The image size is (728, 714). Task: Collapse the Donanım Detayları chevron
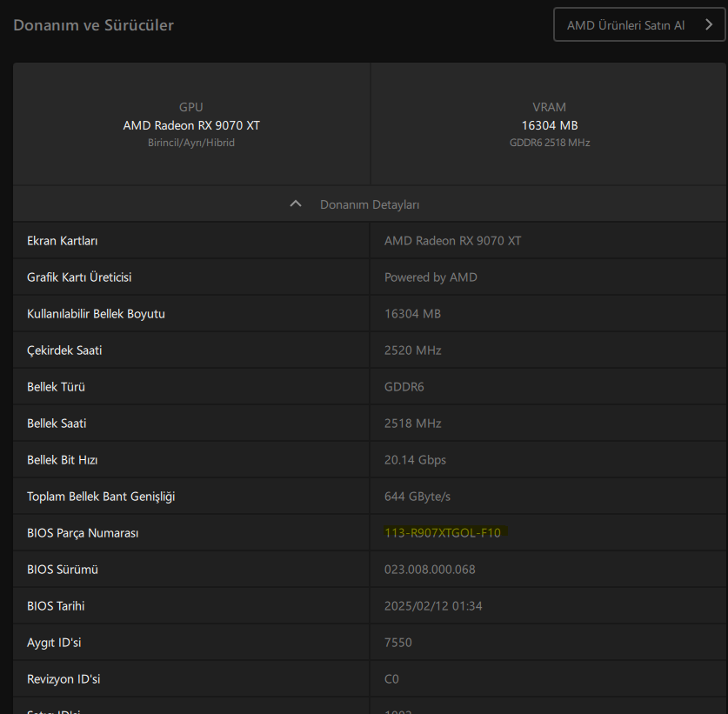296,204
